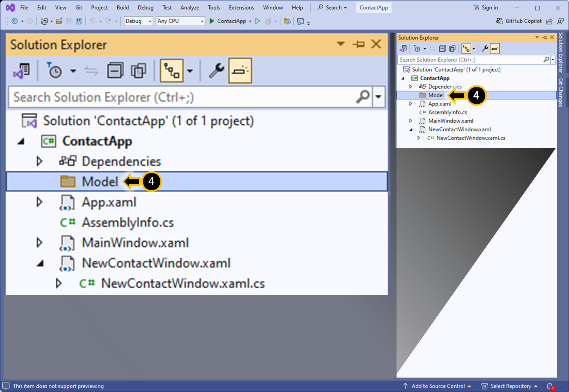The height and width of the screenshot is (392, 569).
Task: Collapse ContactApp project node in small docked panel
Action: [x=403, y=78]
